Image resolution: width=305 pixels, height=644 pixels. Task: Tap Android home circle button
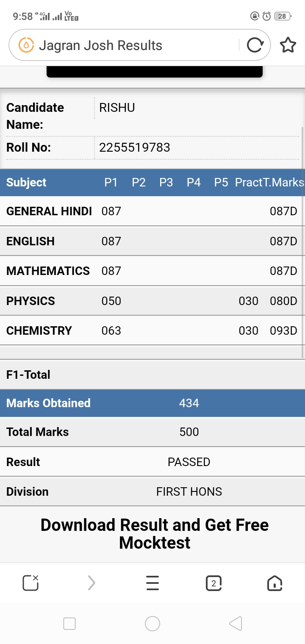152,624
